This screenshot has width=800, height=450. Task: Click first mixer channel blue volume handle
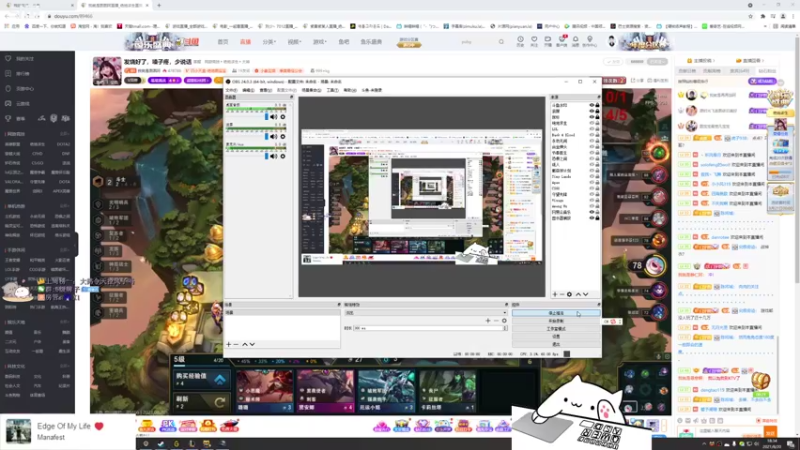(266, 117)
